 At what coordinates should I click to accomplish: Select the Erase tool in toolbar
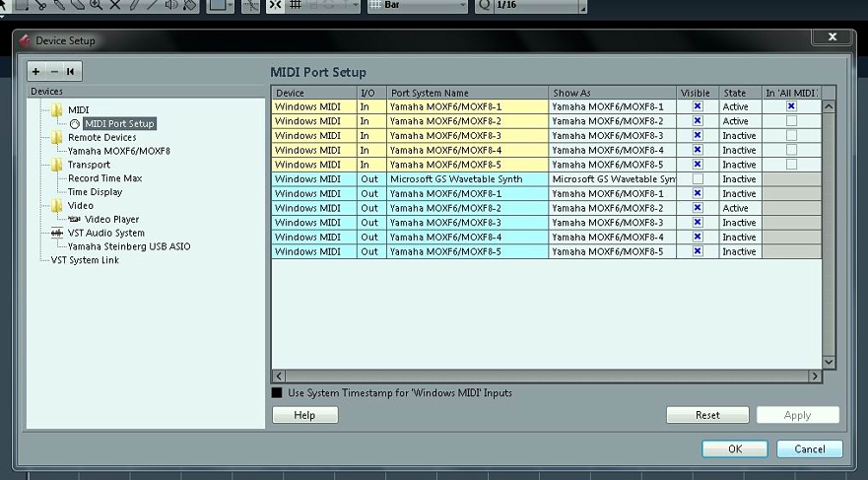coord(78,5)
